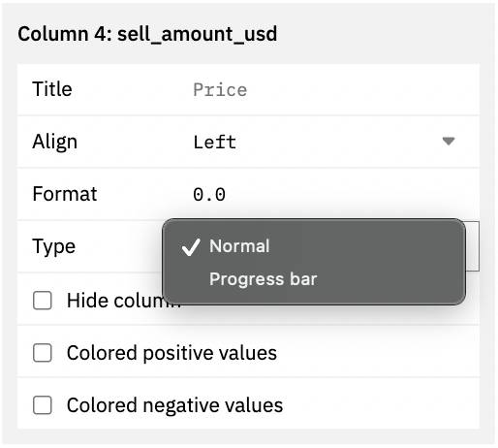
Task: Click the Type dropdown edge behind the menu
Action: tap(473, 246)
